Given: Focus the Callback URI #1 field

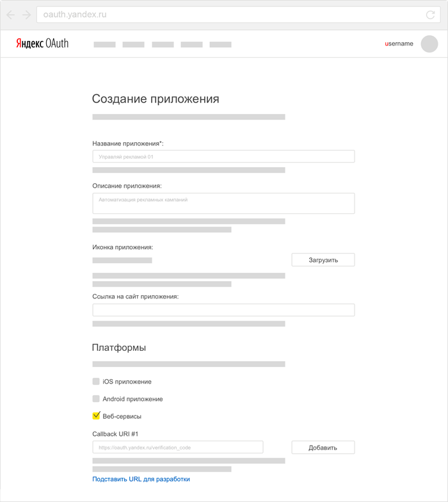Looking at the screenshot, I should [x=178, y=447].
